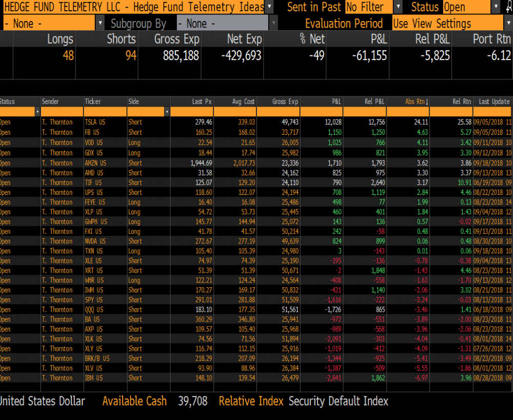Select the SPY US ticker
Viewport: 513px width, 420px height.
[x=93, y=300]
